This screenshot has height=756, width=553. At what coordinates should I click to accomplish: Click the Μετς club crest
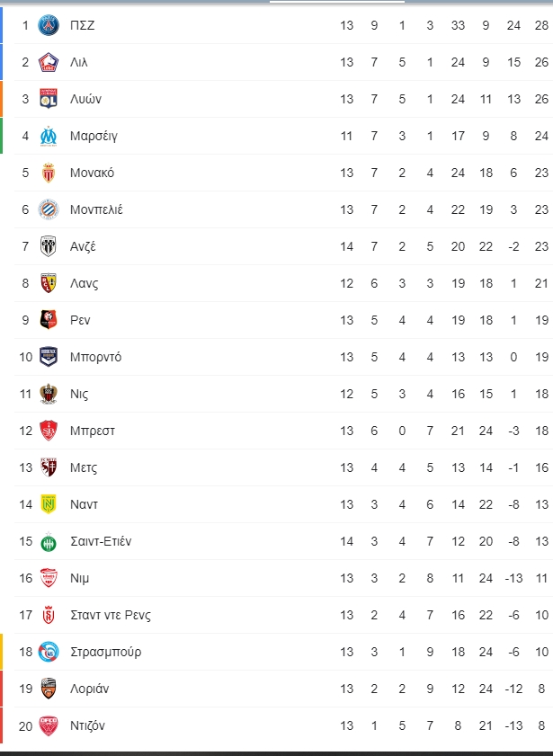[x=49, y=467]
